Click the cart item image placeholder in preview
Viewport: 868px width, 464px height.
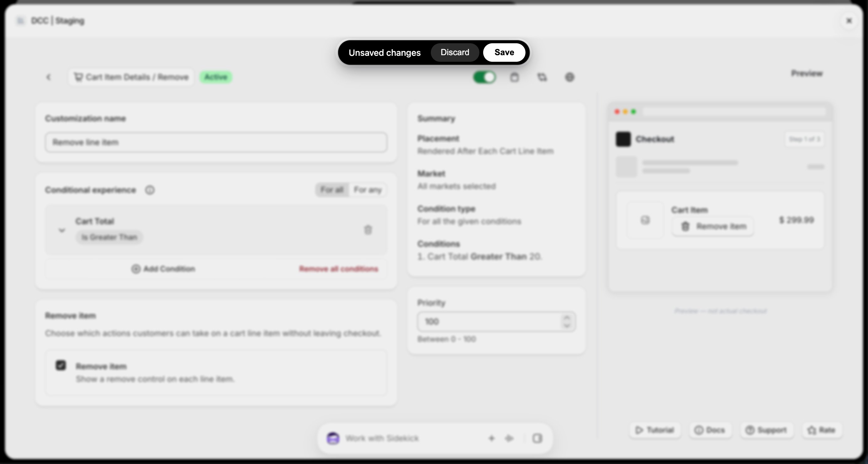pyautogui.click(x=645, y=220)
